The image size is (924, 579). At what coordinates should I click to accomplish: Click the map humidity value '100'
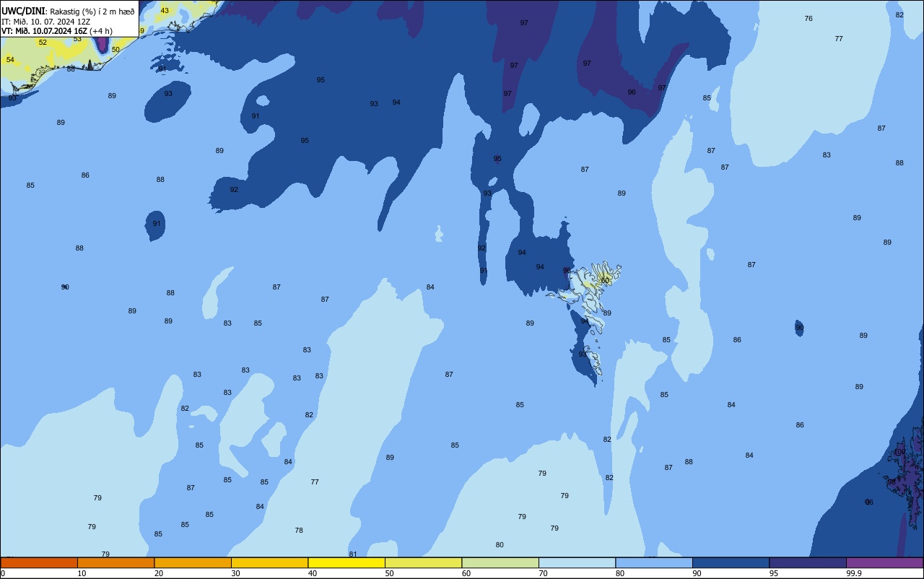pyautogui.click(x=899, y=452)
